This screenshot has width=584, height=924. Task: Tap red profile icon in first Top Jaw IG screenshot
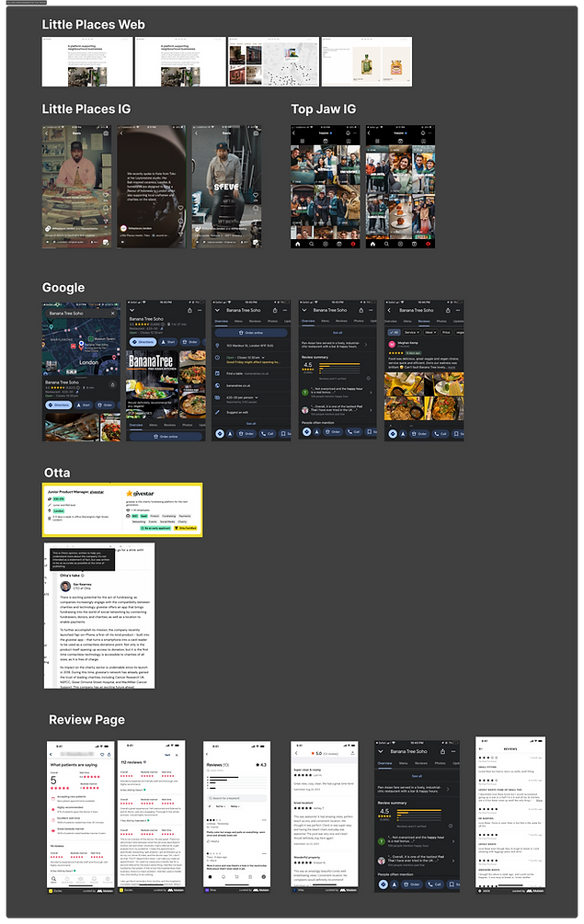pos(353,244)
